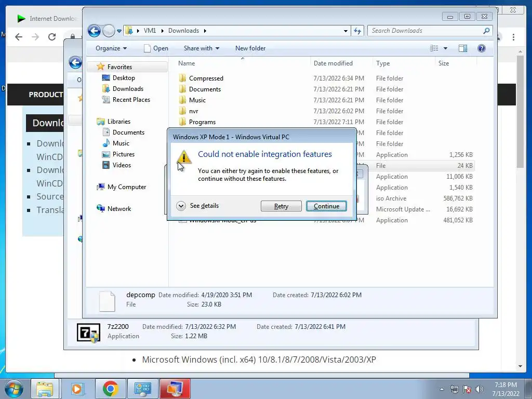
Task: Click Open in the explorer toolbar
Action: (x=156, y=48)
